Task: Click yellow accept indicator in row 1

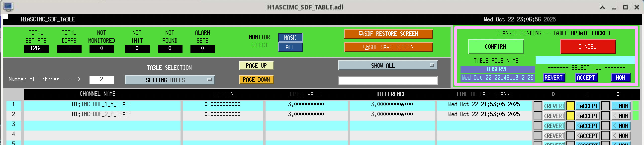Action: tap(570, 106)
